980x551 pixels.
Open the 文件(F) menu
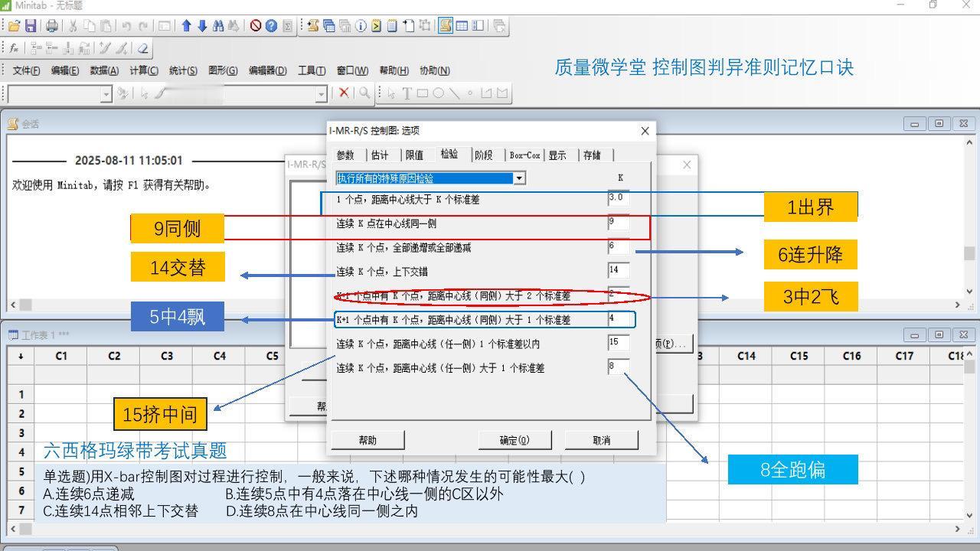[26, 70]
